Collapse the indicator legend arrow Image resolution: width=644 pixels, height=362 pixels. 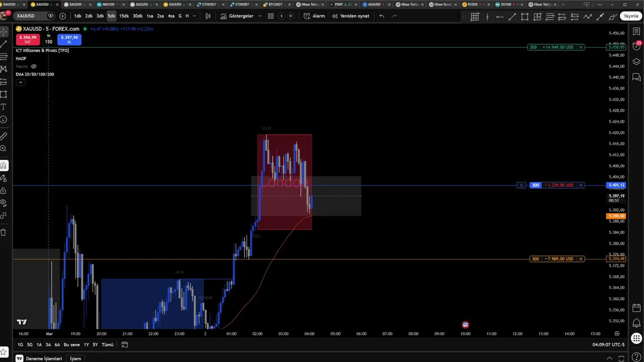(x=20, y=82)
